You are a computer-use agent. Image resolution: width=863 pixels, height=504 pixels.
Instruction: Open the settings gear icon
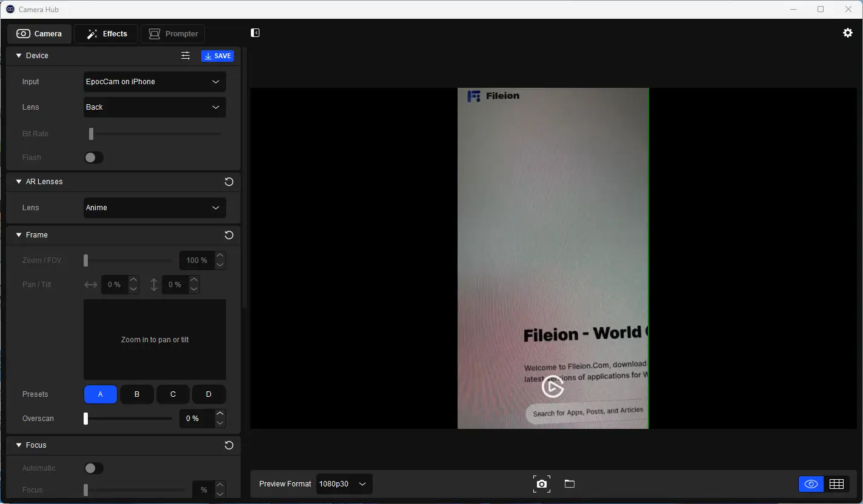coord(847,33)
